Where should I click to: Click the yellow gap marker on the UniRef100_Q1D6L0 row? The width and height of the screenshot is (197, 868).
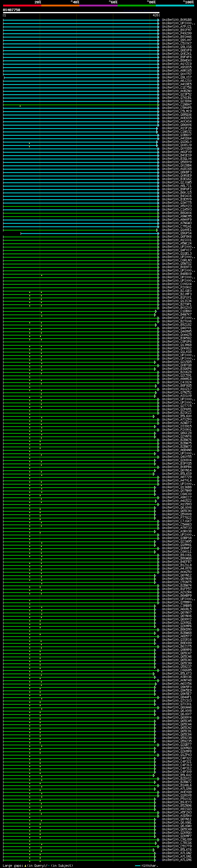29,143
